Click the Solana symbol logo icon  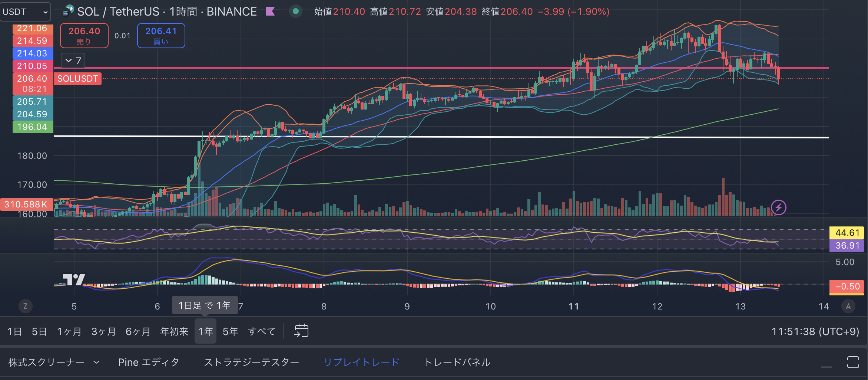[x=67, y=11]
